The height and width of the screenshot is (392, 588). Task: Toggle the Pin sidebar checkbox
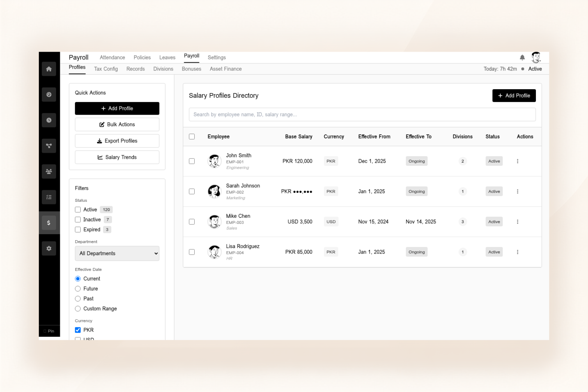click(45, 331)
